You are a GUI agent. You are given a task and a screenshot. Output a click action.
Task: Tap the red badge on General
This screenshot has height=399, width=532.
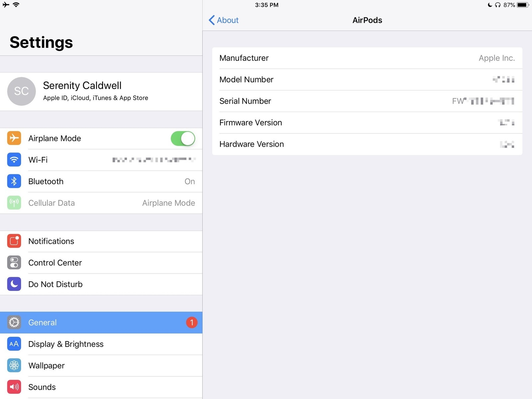pos(192,322)
